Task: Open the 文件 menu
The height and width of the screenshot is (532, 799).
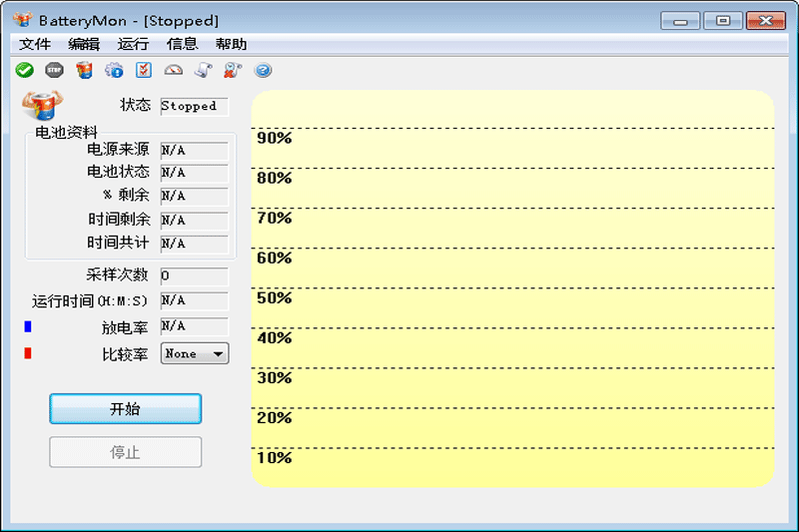Action: click(x=35, y=44)
